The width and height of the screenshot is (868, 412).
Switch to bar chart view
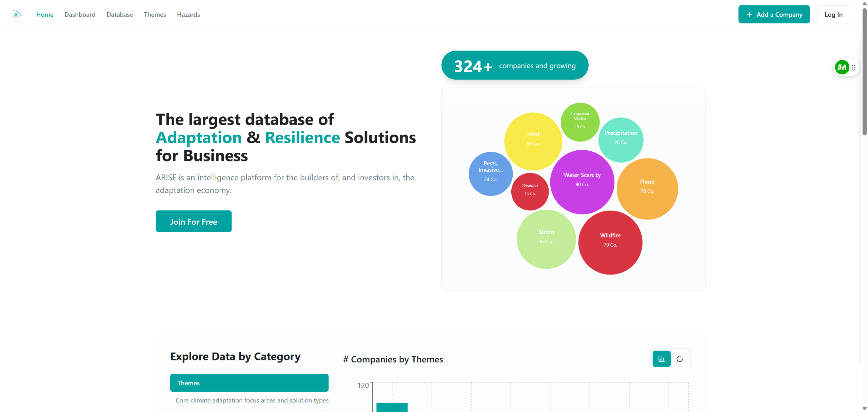pyautogui.click(x=661, y=359)
